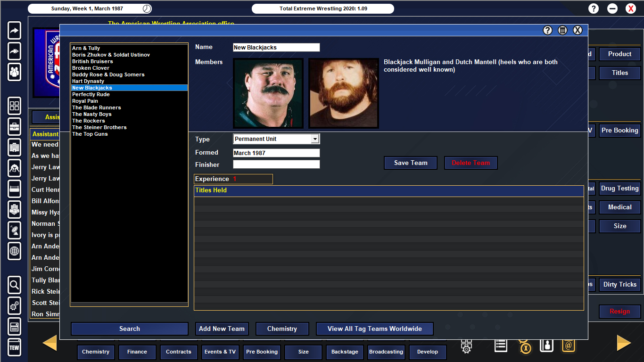Viewport: 644px width, 362px height.
Task: Click the red Resign button in the office window
Action: coord(619,311)
